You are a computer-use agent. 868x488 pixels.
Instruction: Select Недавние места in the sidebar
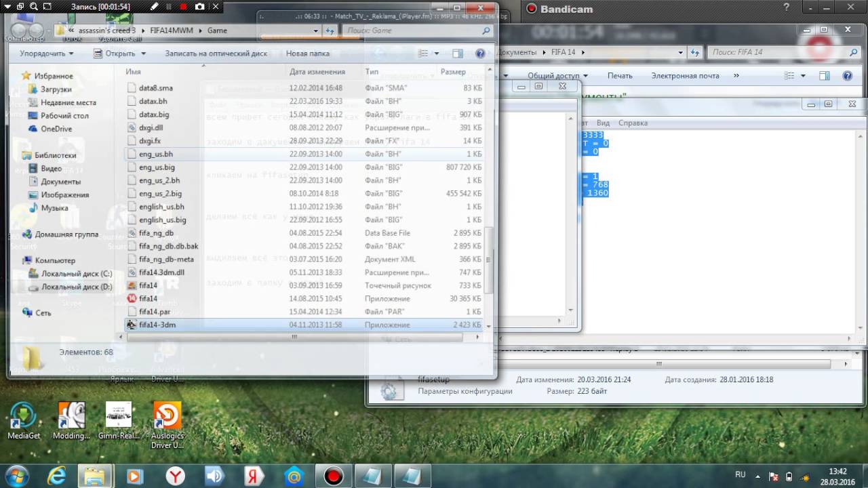pyautogui.click(x=68, y=102)
